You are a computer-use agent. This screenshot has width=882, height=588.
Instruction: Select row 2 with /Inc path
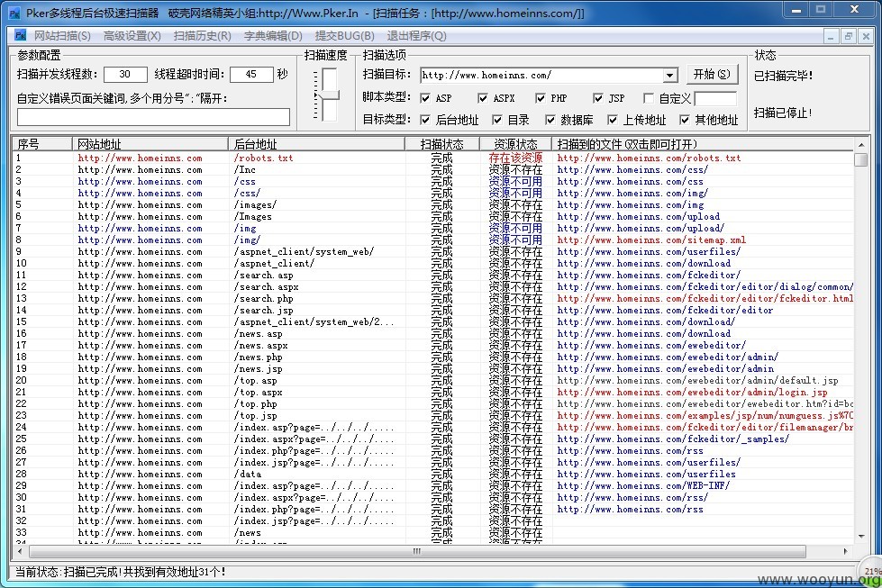point(245,170)
